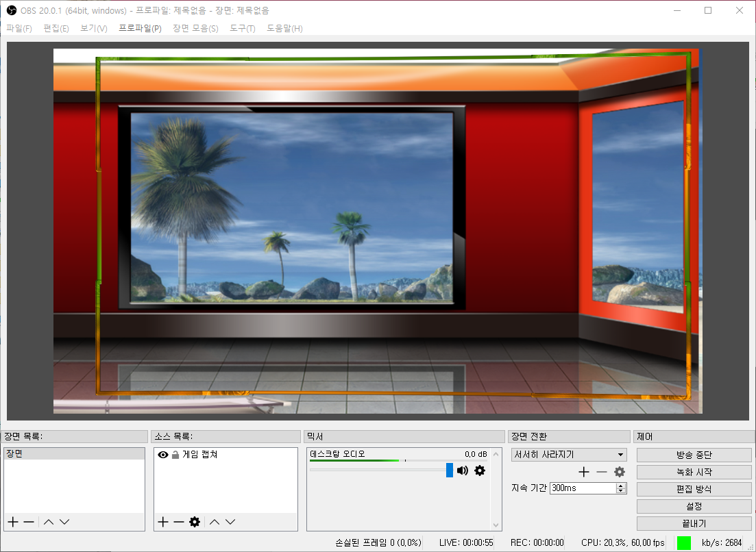Click the OBS logo in title bar
The width and height of the screenshot is (756, 552).
[11, 10]
